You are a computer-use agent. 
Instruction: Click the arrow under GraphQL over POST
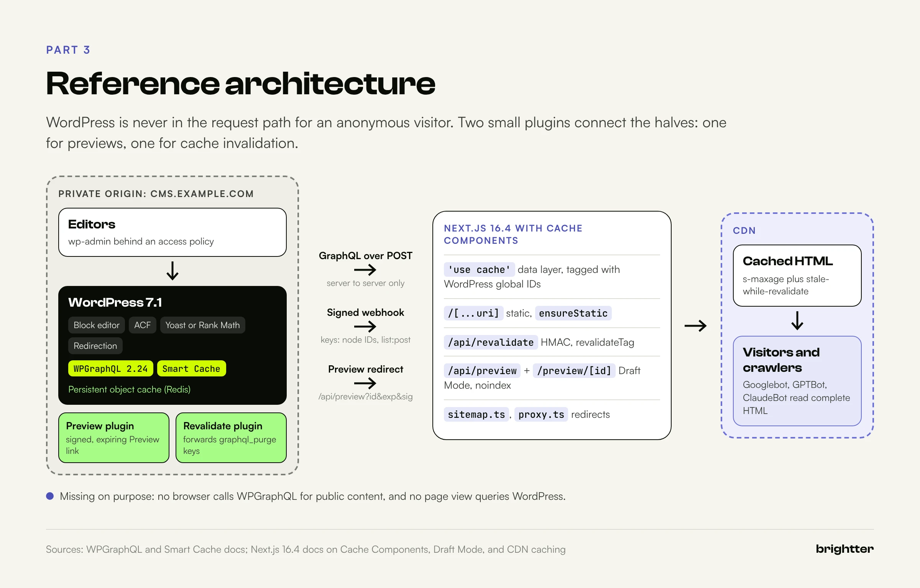coord(365,270)
